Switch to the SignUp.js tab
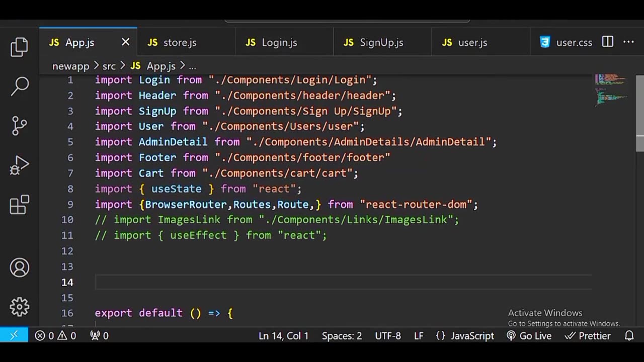 [382, 42]
